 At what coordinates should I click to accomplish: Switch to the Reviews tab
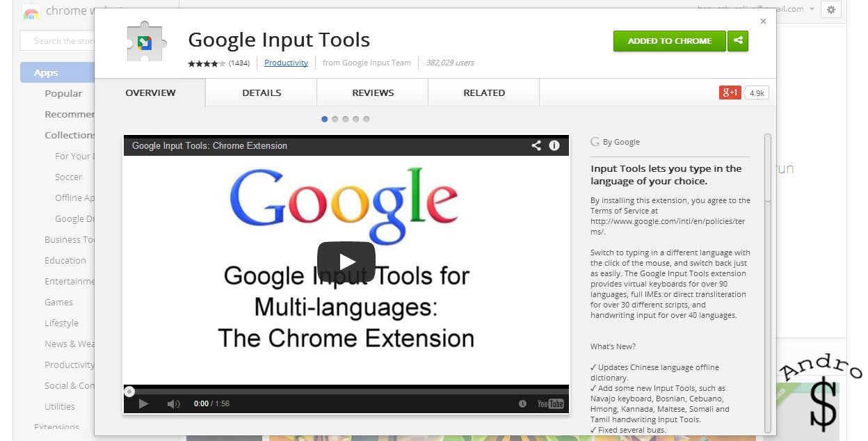pos(373,93)
